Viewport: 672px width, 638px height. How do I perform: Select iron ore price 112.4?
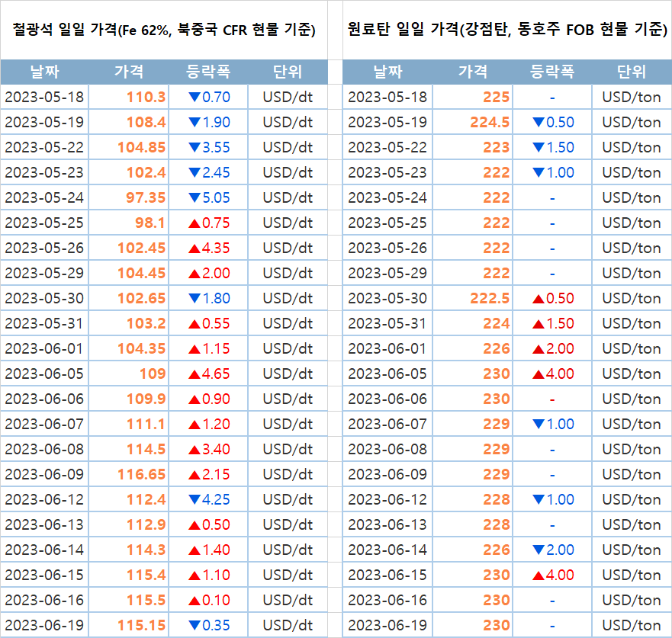[146, 500]
